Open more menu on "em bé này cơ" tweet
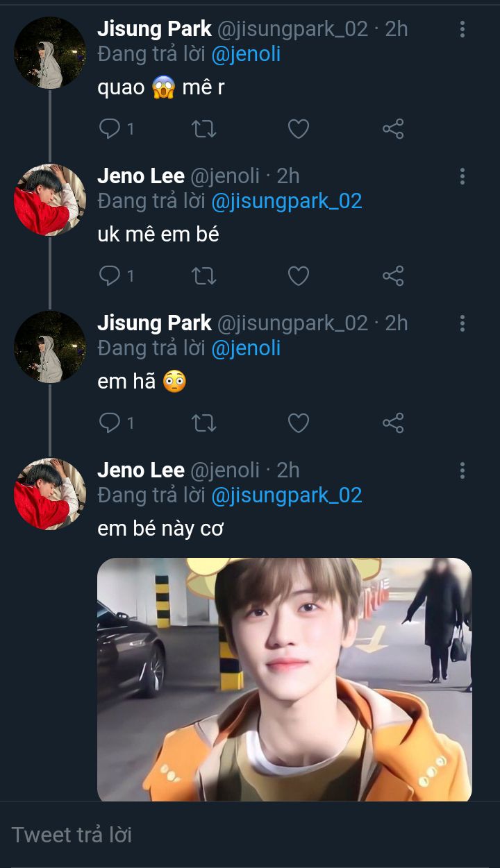 [462, 470]
